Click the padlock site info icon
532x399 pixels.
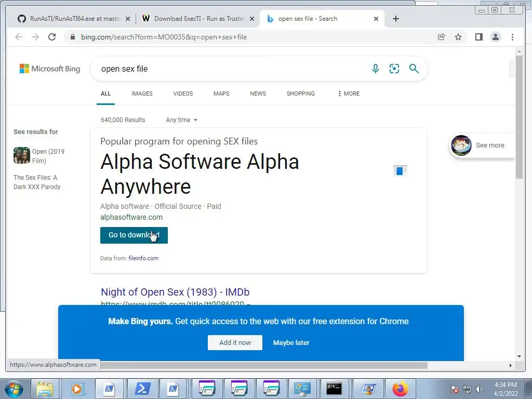pyautogui.click(x=72, y=37)
